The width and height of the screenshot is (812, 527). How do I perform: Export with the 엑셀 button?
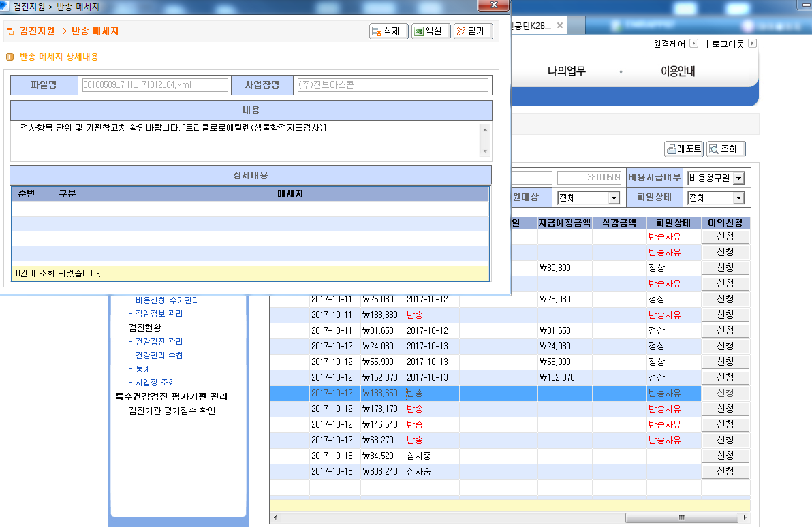pyautogui.click(x=431, y=31)
